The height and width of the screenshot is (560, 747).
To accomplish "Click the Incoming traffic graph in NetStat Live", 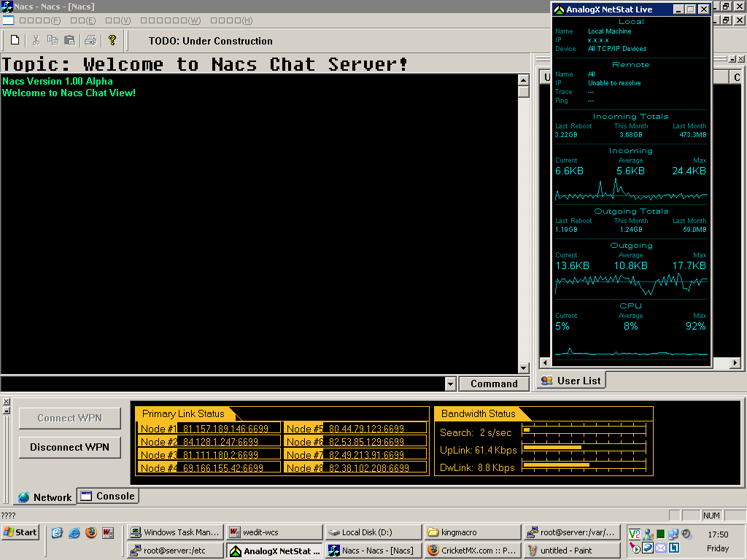I will 631,190.
